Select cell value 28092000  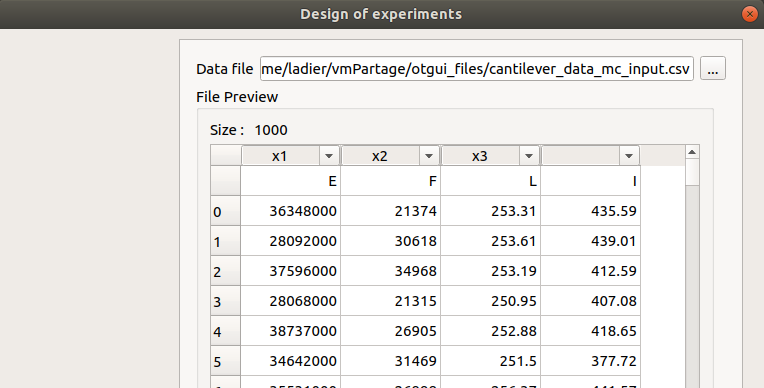coord(291,241)
